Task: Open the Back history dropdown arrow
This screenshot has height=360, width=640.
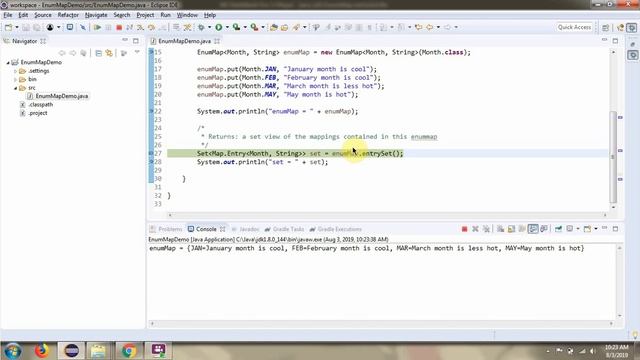Action: (438, 27)
